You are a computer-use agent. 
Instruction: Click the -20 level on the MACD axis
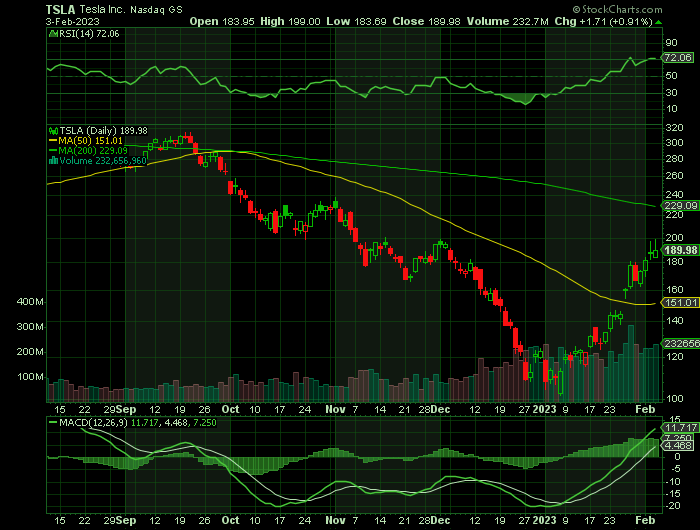(673, 506)
